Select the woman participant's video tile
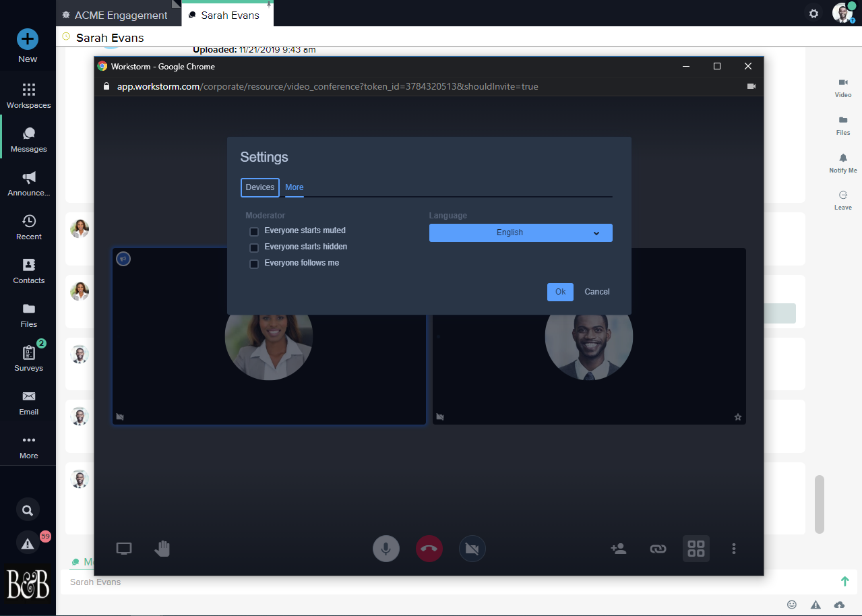The width and height of the screenshot is (862, 616). (x=269, y=336)
